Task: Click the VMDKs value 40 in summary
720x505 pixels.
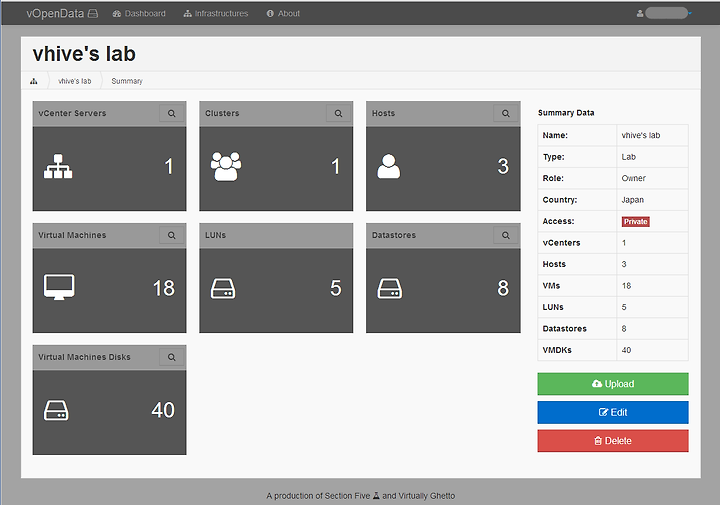Action: 626,350
